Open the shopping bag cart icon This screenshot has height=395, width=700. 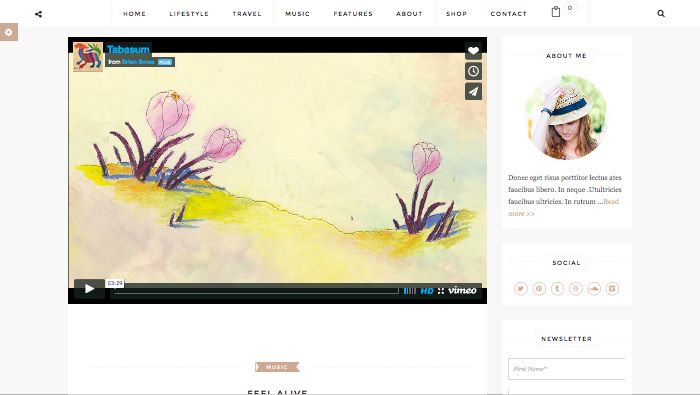click(x=555, y=12)
